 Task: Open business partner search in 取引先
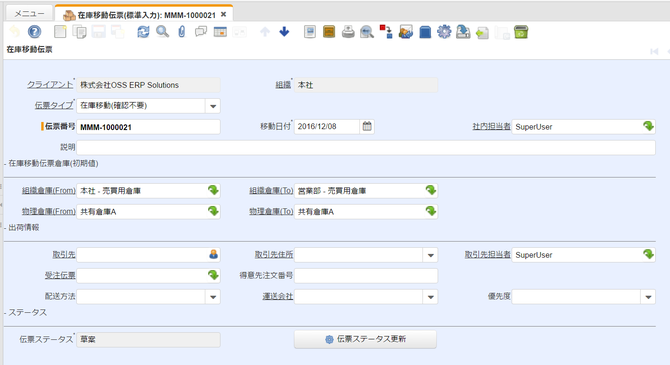click(213, 254)
